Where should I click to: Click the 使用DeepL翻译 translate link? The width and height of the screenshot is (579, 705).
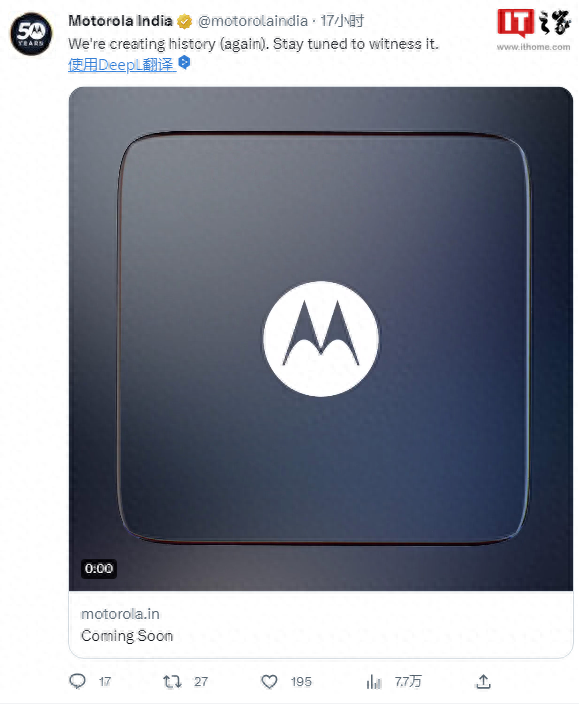pyautogui.click(x=122, y=65)
